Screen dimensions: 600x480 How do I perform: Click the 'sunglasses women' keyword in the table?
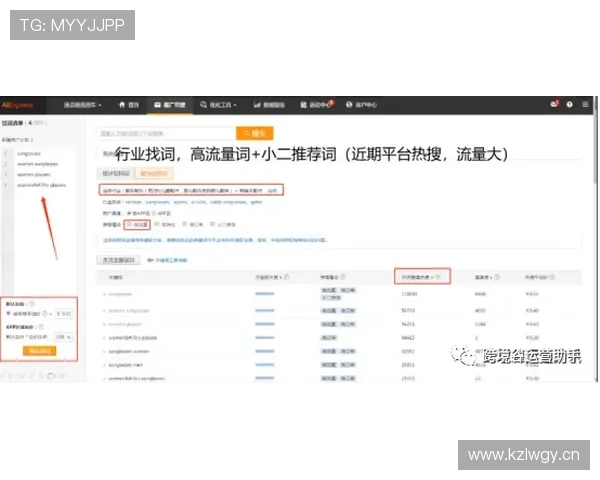click(129, 351)
